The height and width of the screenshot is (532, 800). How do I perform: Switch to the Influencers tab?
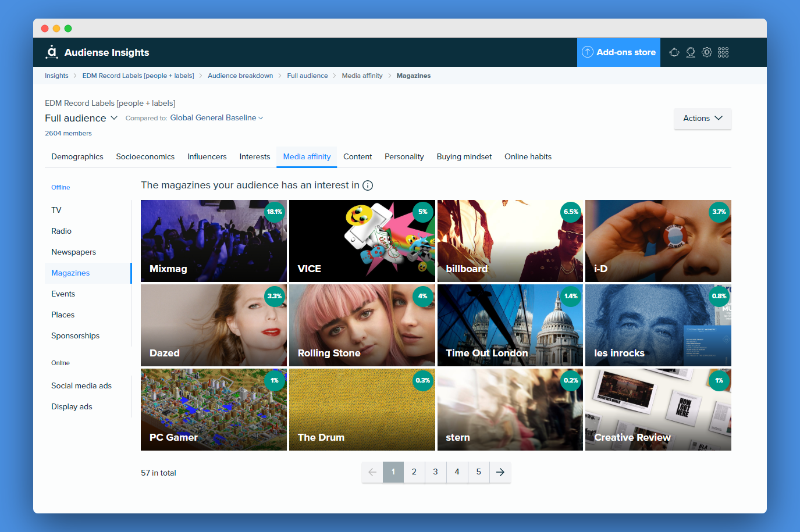(207, 156)
